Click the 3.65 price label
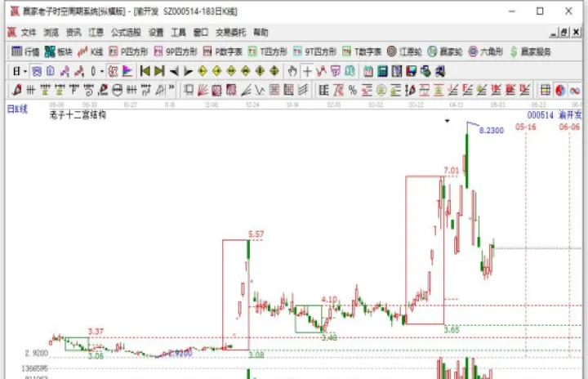 (x=452, y=330)
